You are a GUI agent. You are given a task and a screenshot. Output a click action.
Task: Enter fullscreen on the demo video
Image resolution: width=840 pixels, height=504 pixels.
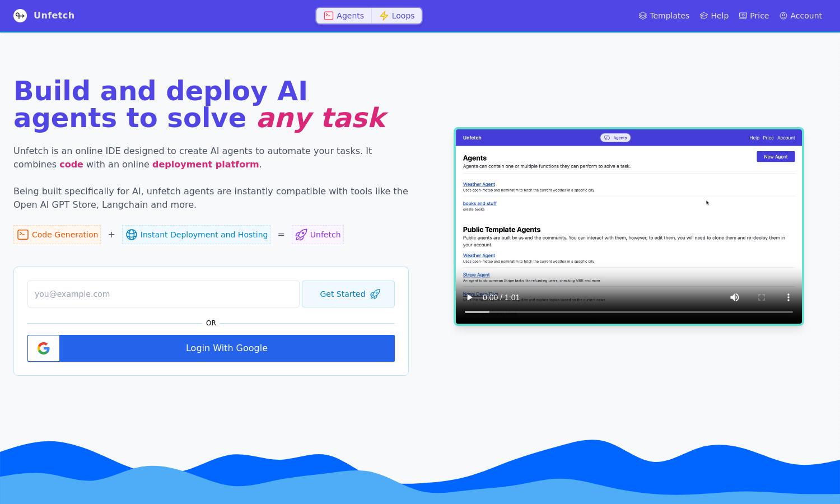762,297
